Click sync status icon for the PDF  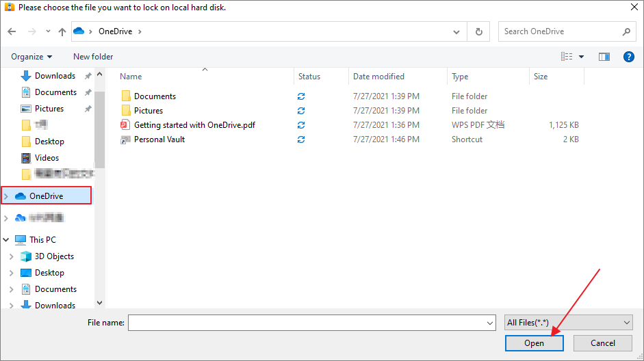click(x=301, y=125)
